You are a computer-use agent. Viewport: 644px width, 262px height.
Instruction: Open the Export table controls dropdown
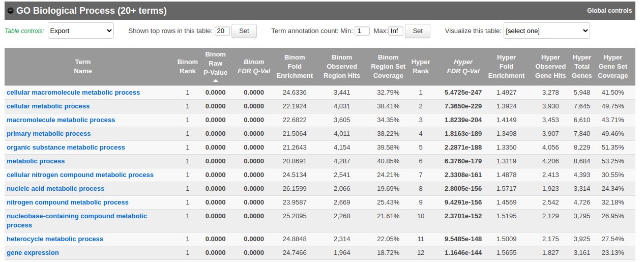pyautogui.click(x=81, y=31)
